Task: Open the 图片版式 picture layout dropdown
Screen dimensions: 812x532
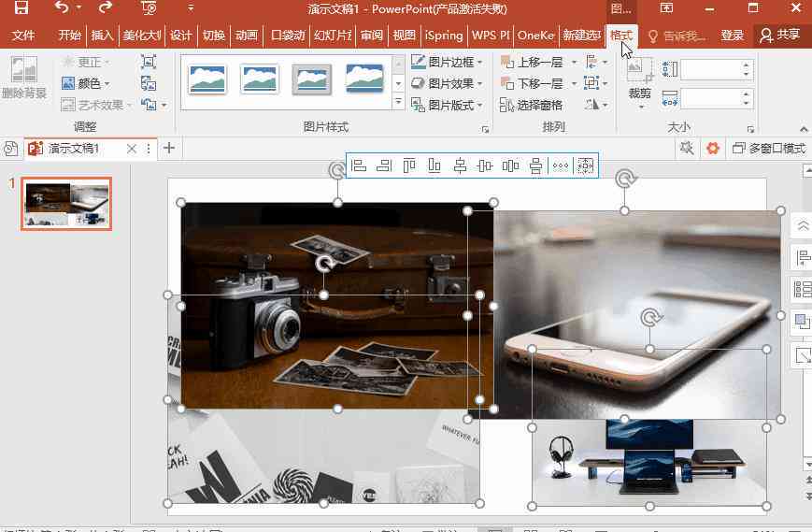Action: pyautogui.click(x=447, y=105)
